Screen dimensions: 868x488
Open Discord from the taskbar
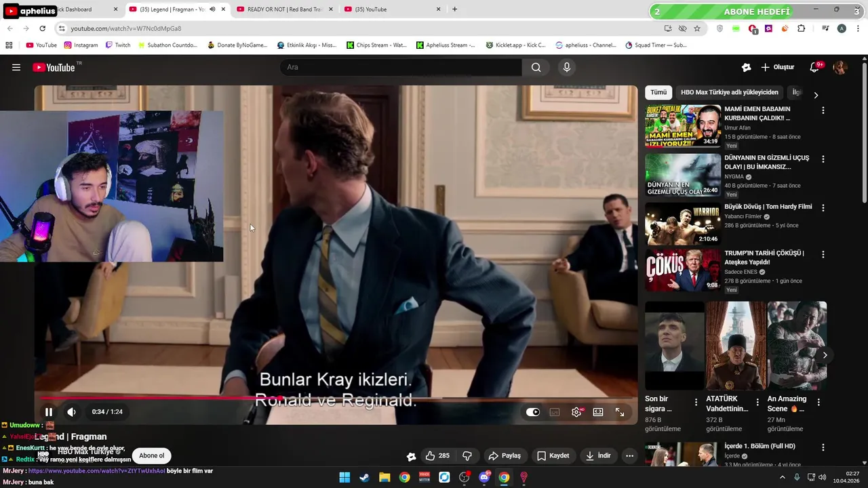point(484,477)
